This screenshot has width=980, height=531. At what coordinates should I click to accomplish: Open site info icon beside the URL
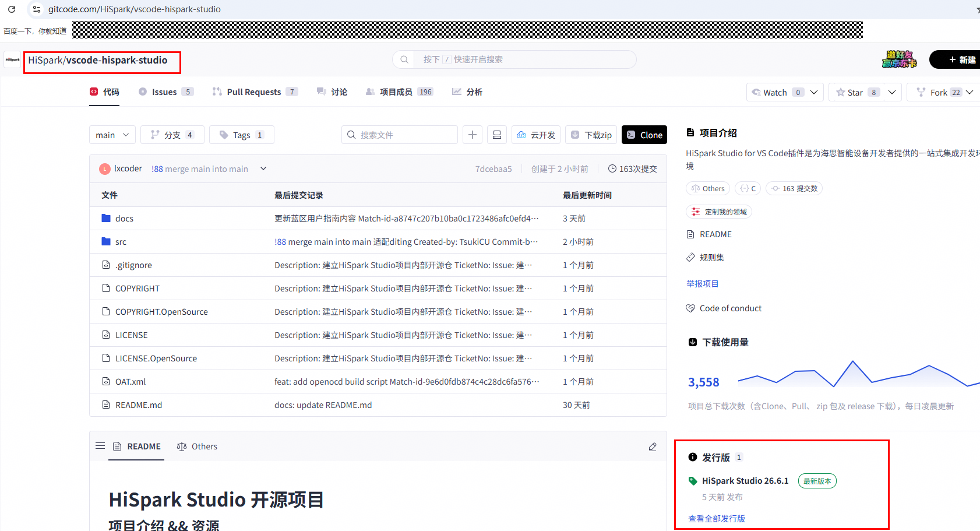tap(37, 9)
